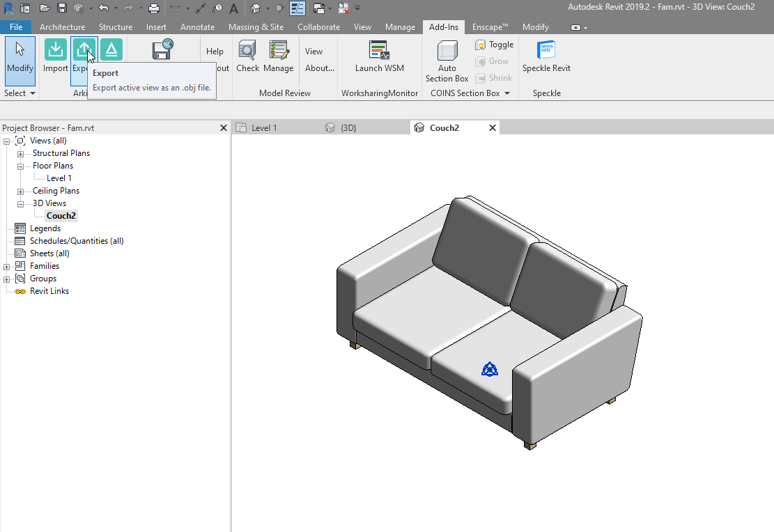
Task: Click the ribbon display toggle after Modify tab
Action: tap(575, 28)
